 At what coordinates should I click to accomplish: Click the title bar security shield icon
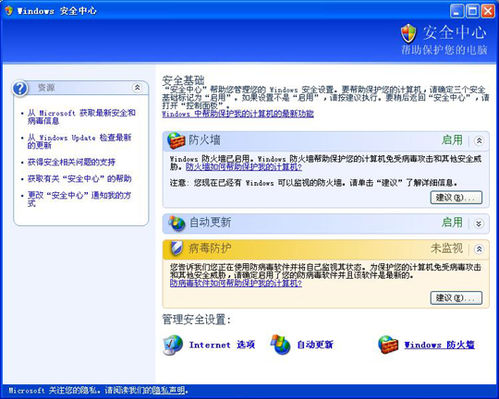tap(9, 11)
